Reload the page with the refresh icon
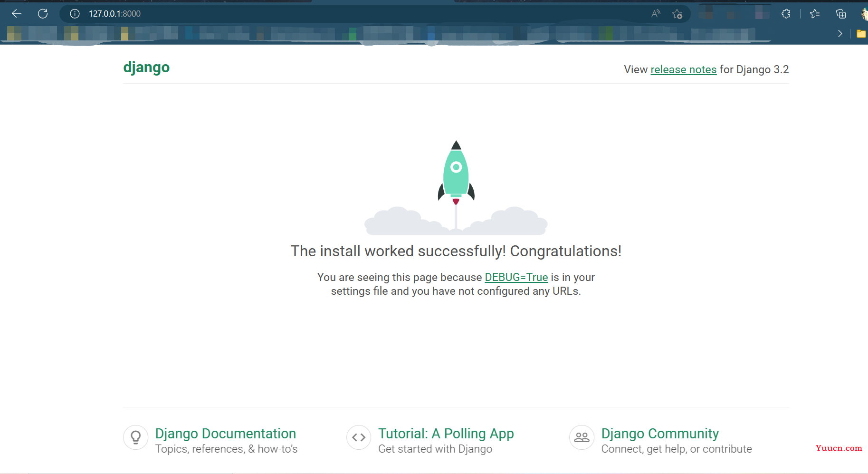The height and width of the screenshot is (474, 868). 43,14
